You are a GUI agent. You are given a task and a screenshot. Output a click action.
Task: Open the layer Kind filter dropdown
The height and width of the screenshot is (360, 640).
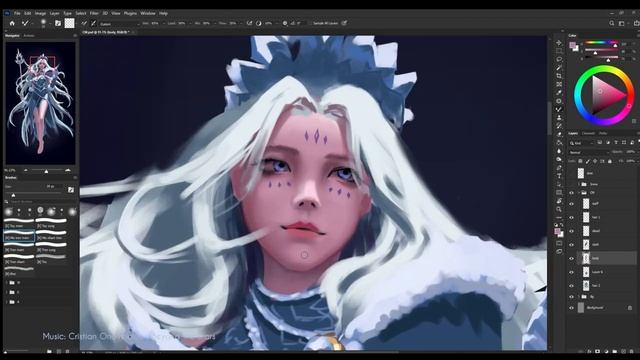coord(582,143)
